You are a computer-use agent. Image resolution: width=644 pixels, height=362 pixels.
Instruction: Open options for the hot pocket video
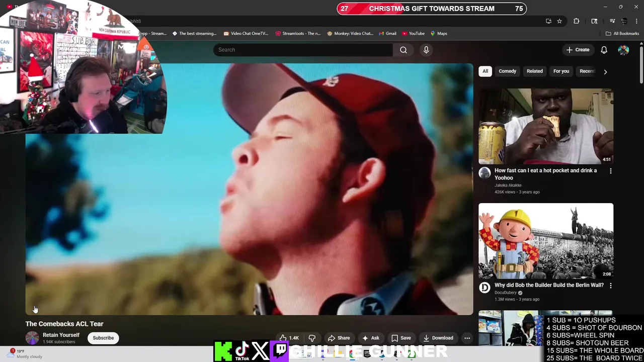point(611,171)
